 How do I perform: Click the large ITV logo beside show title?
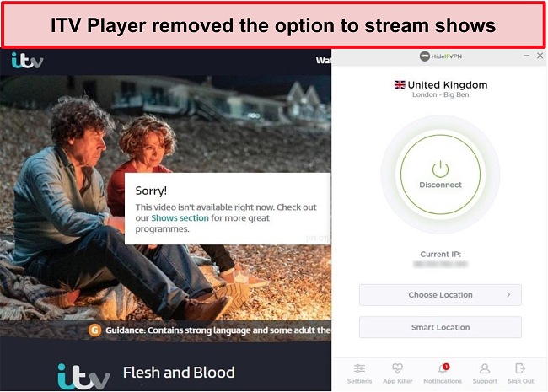[83, 377]
